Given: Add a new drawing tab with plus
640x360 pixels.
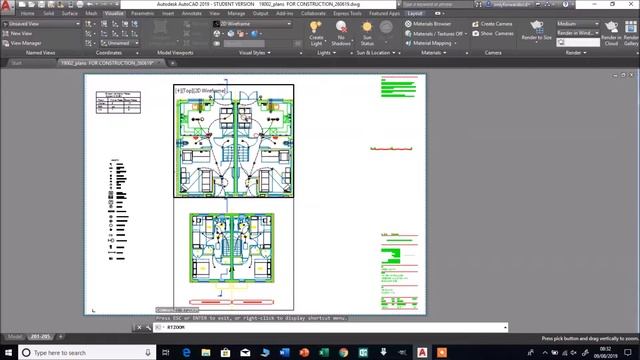Looking at the screenshot, I should tap(173, 63).
